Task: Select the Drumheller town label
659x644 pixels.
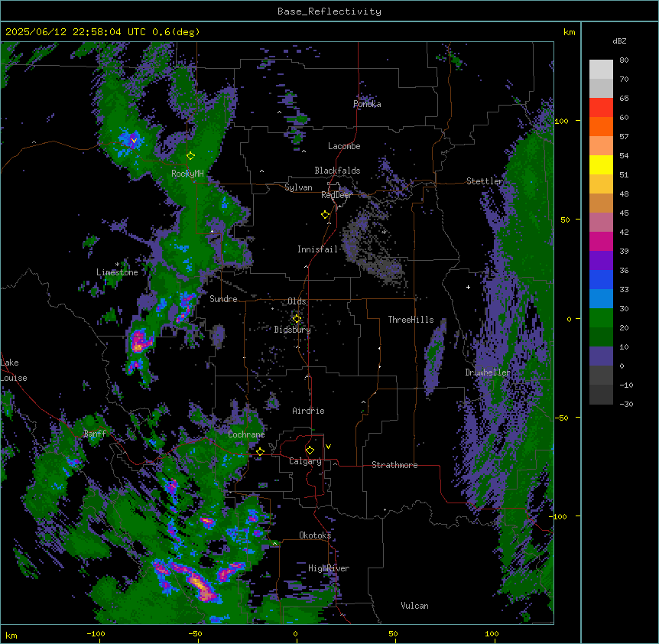Action: (488, 372)
